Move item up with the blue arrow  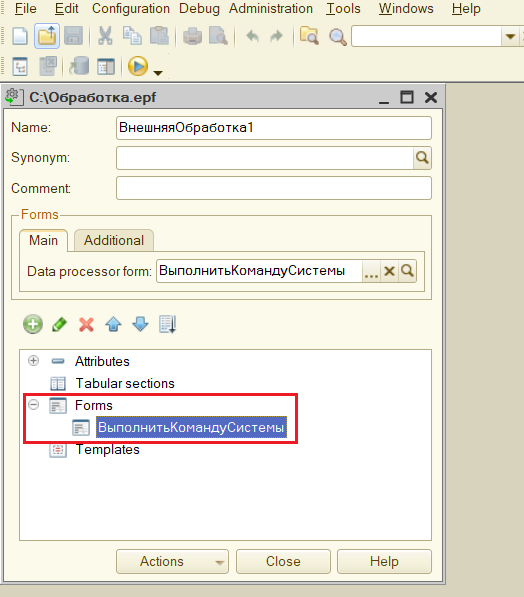[113, 325]
